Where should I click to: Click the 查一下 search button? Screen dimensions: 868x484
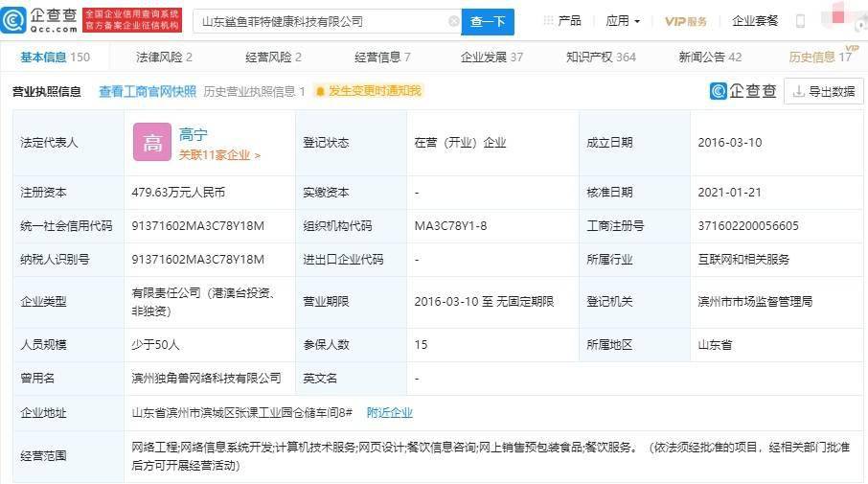coord(488,22)
